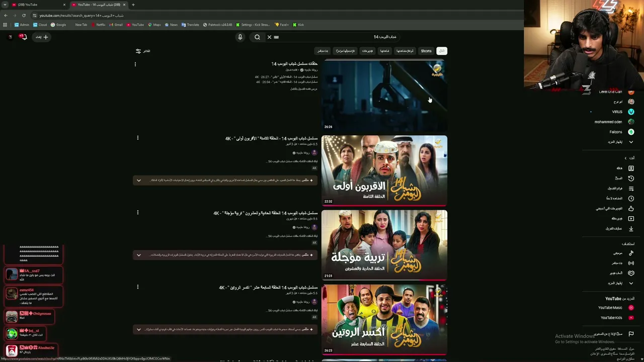Reload the page with the refresh button
The width and height of the screenshot is (644, 362).
(24, 16)
